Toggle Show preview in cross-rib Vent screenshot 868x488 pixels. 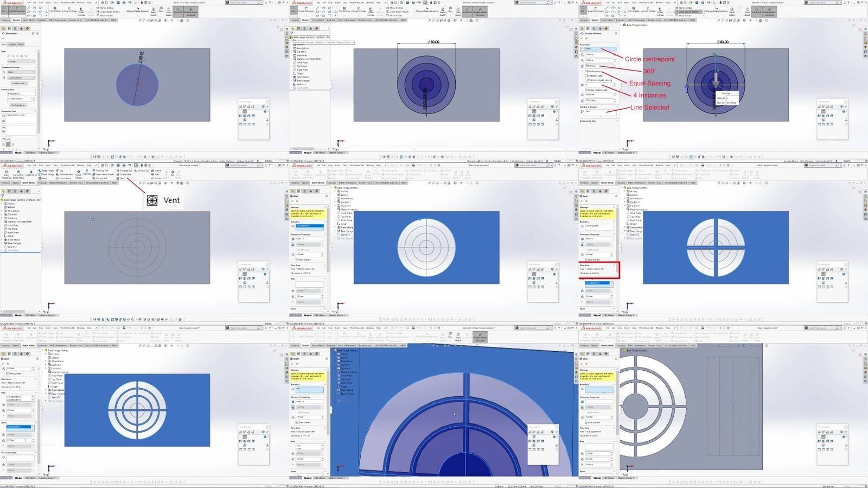pos(586,259)
